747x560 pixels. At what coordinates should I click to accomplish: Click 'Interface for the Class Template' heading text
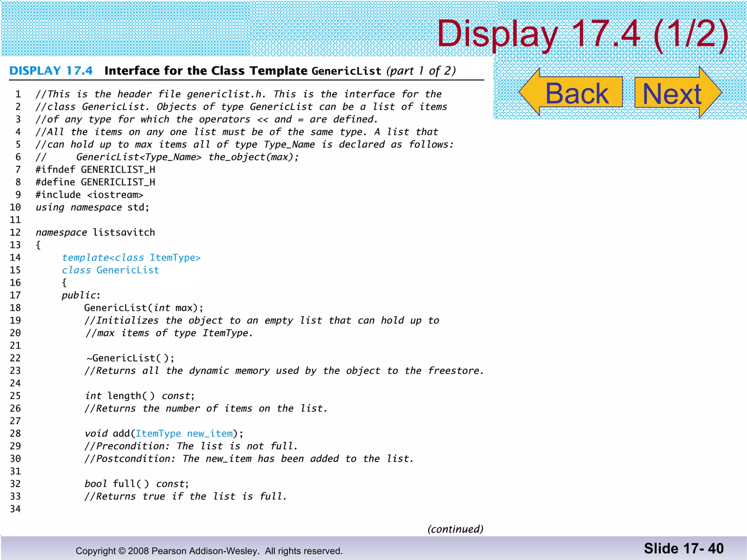[x=206, y=71]
